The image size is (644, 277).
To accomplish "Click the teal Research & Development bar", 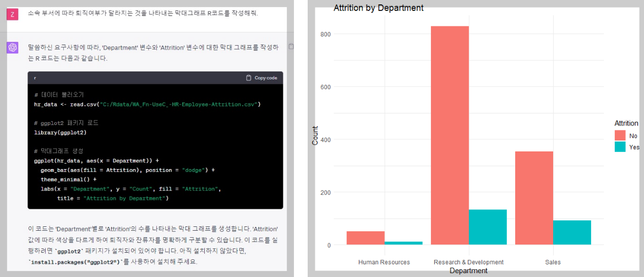I will [488, 227].
